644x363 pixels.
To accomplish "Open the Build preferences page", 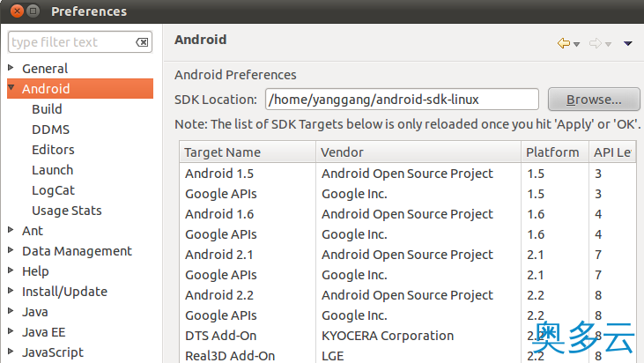I will pos(47,109).
